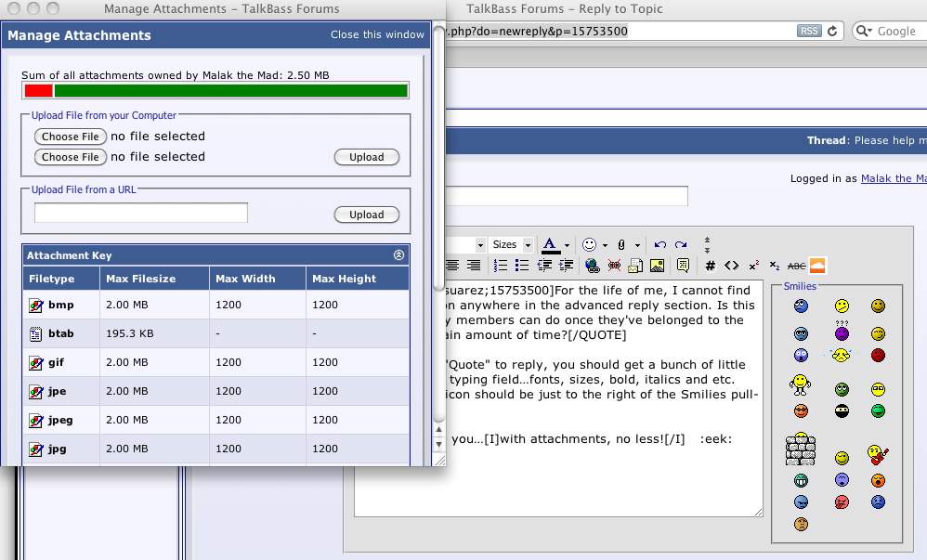Image resolution: width=927 pixels, height=560 pixels.
Task: Collapse the Attachment Key section
Action: point(398,254)
